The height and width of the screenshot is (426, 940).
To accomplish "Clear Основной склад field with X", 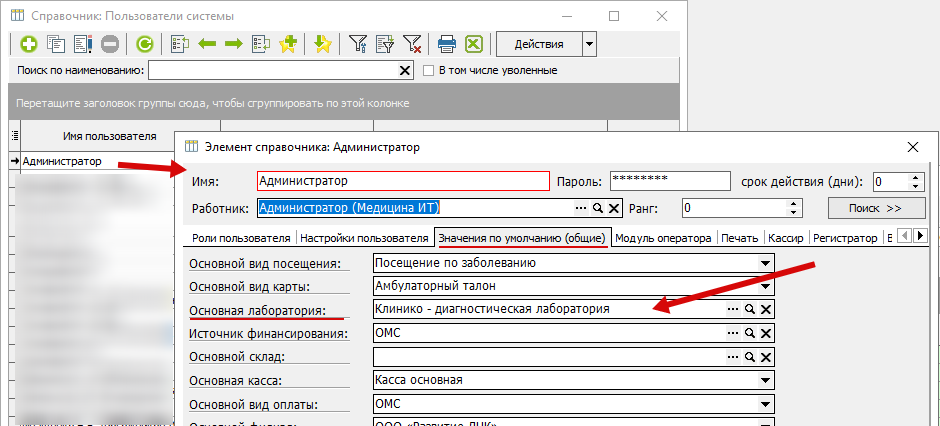I will 766,356.
